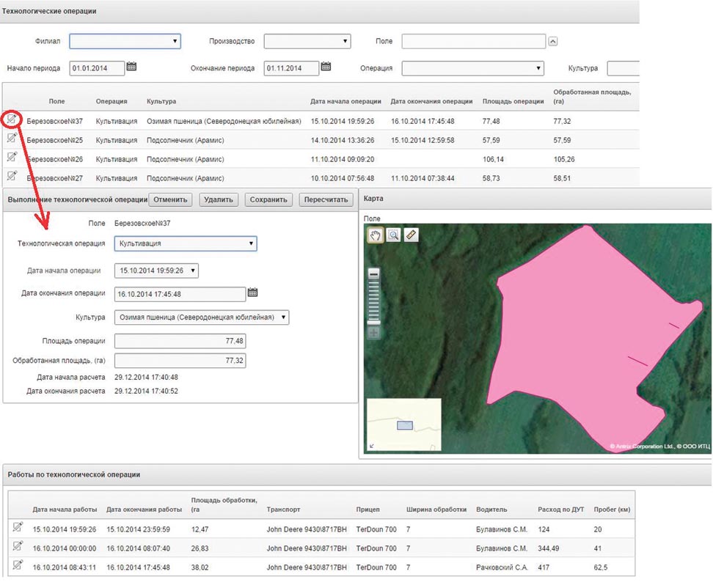Click the edit pencil for Березовское№25 row
Screen dimensions: 713x588
pyautogui.click(x=12, y=139)
